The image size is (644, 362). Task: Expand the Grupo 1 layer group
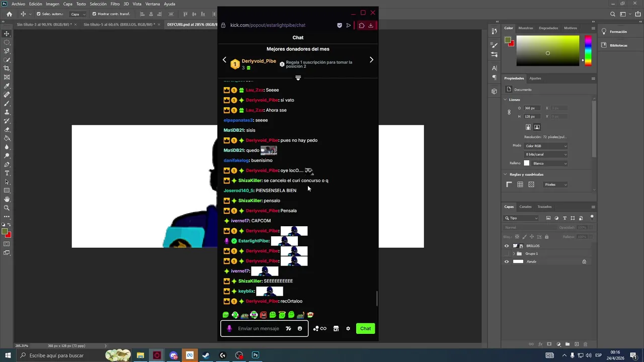(x=514, y=253)
